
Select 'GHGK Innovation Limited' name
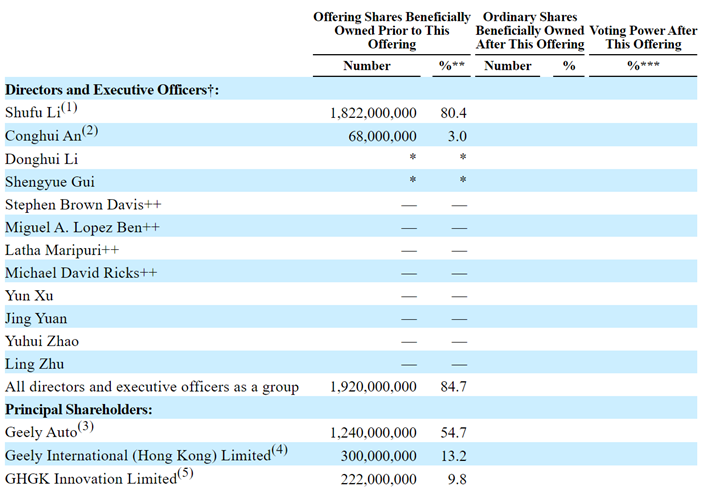point(91,479)
